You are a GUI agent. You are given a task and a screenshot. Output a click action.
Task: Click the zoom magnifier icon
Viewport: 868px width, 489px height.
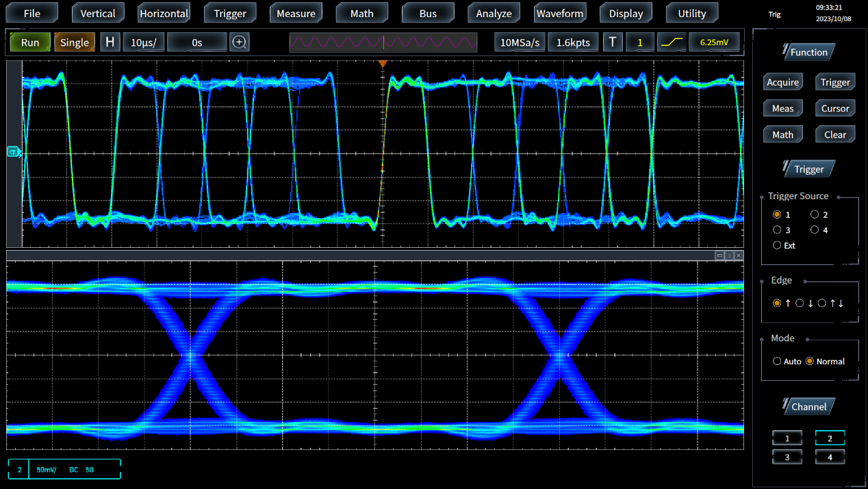(239, 42)
